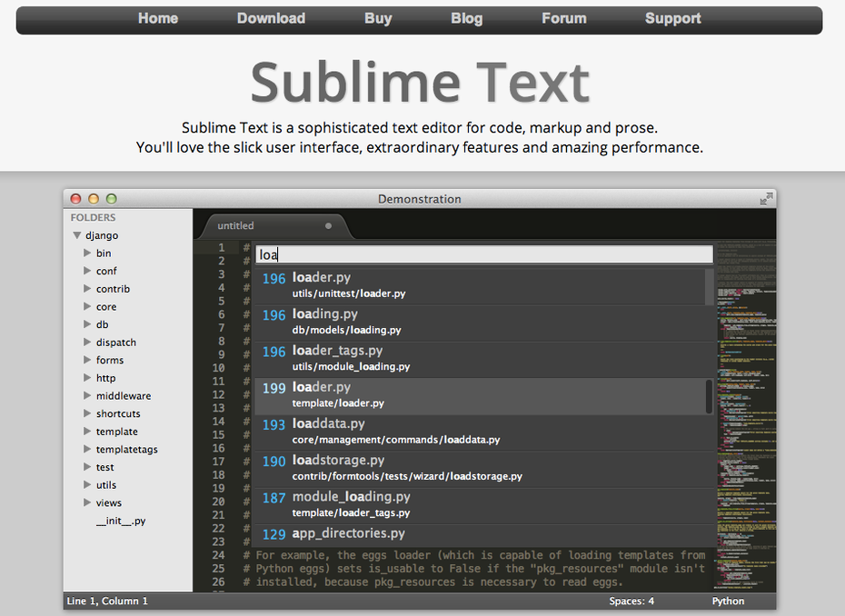Click comment line starting For example
The image size is (845, 616).
474,555
